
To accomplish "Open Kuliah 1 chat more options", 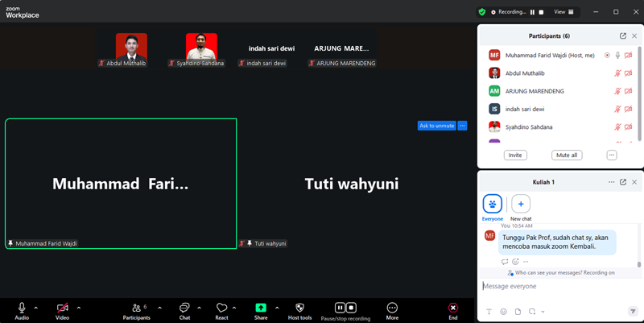I will click(x=611, y=182).
